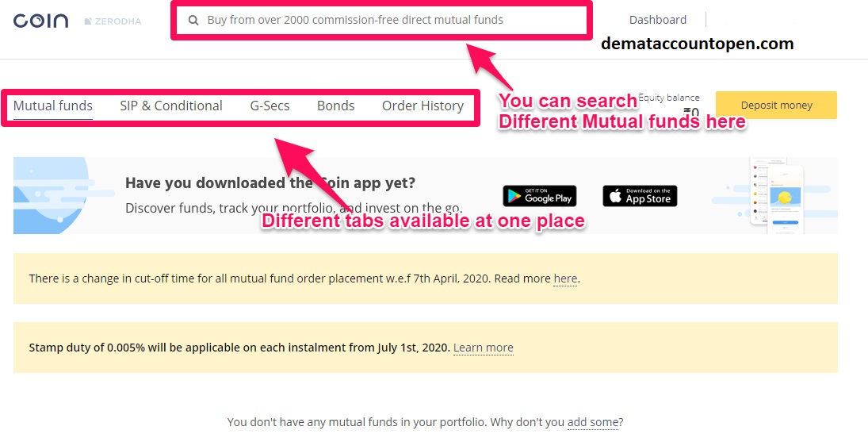Open the Dashboard link
Viewport: 868px width, 438px height.
click(658, 20)
